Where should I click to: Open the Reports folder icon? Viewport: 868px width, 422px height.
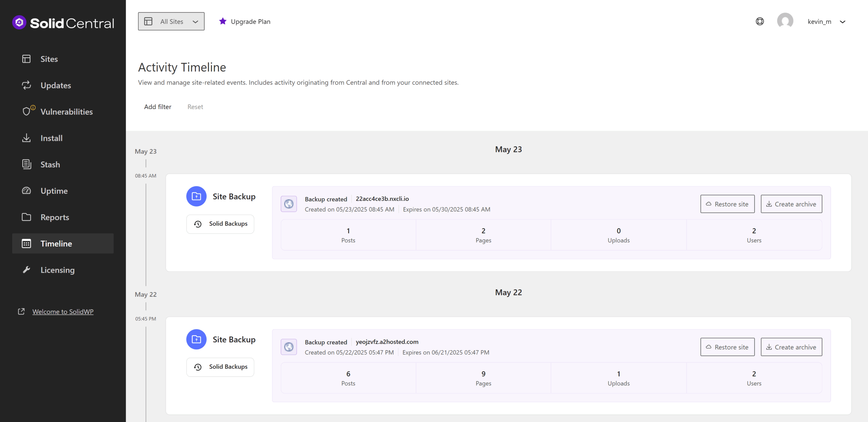tap(26, 217)
